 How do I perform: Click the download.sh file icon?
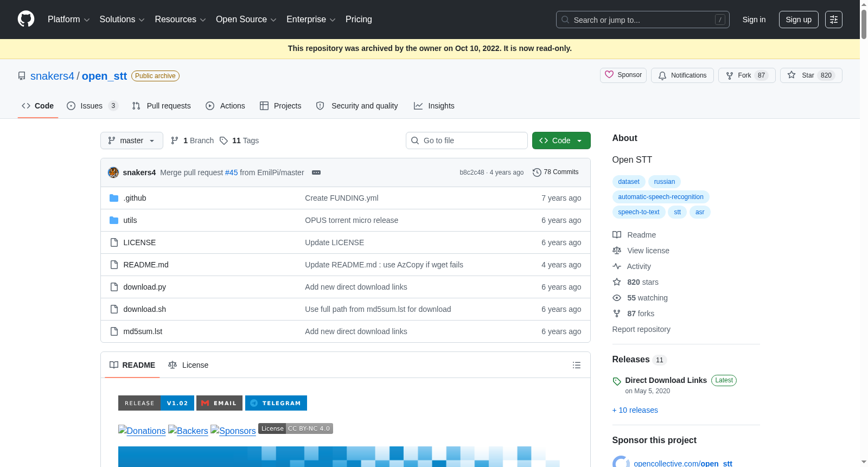pyautogui.click(x=114, y=309)
